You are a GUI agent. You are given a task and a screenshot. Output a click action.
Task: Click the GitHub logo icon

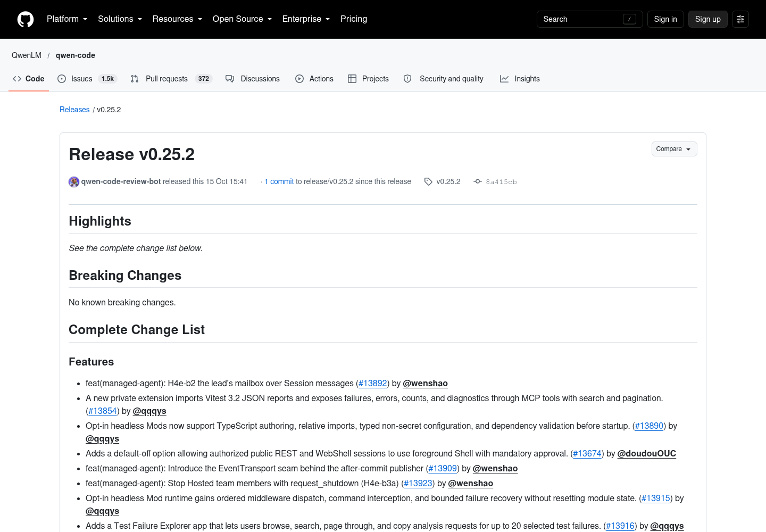[26, 19]
